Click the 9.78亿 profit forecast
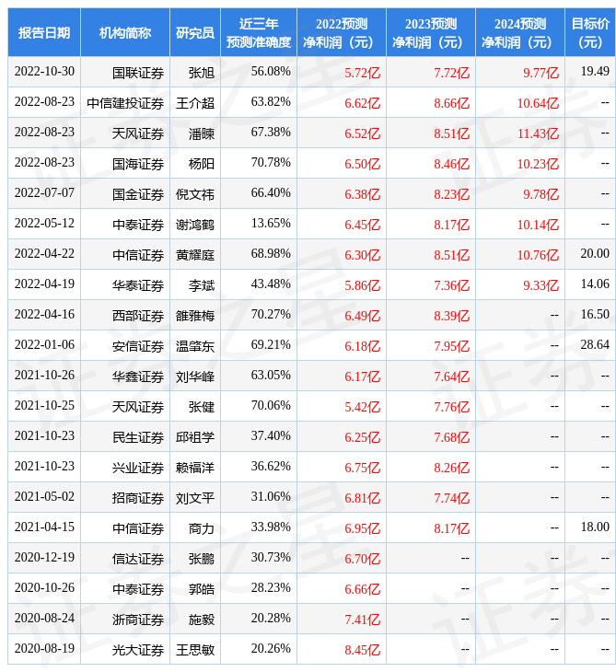 coord(541,194)
